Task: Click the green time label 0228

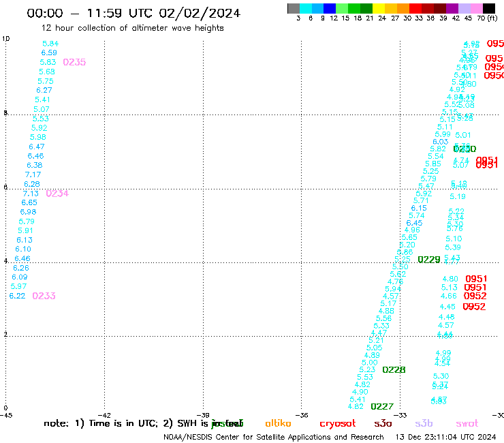Action: (x=394, y=370)
